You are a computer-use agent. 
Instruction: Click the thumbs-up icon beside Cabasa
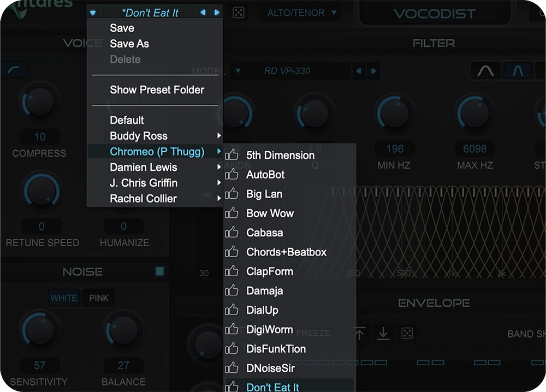click(233, 233)
